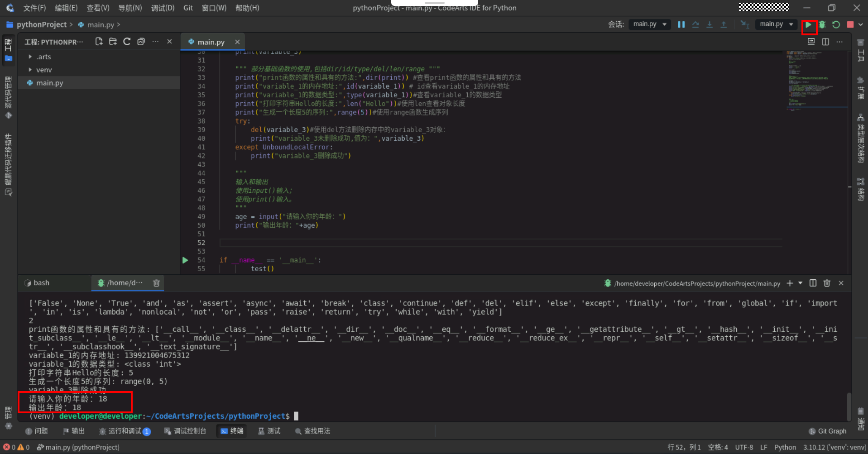Viewport: 868px width, 454px height.
Task: Click the debugger step out icon
Action: coord(724,24)
